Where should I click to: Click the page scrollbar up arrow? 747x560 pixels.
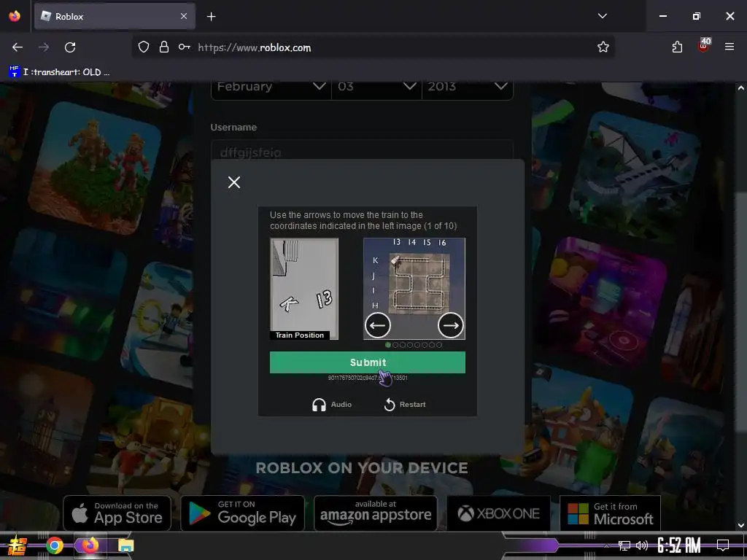click(741, 88)
